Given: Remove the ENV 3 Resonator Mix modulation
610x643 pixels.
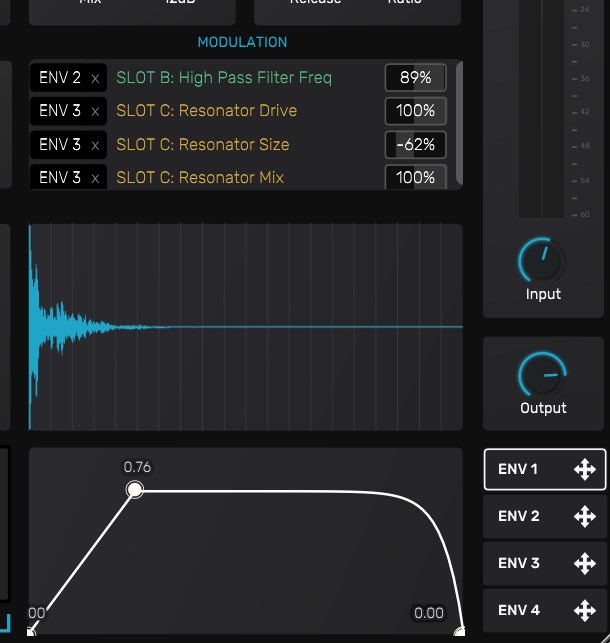Looking at the screenshot, I should click(95, 178).
